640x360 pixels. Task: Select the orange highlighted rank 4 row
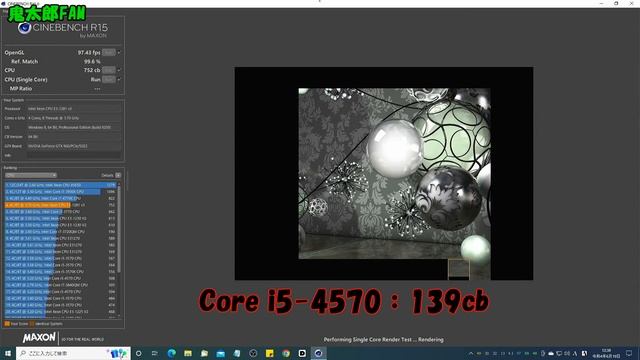60,205
